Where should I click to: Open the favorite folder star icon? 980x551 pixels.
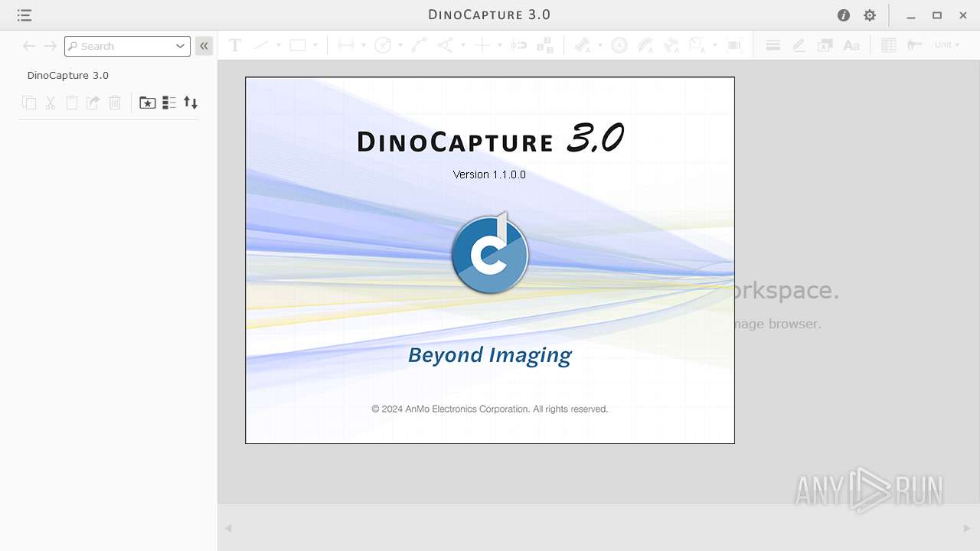[148, 103]
